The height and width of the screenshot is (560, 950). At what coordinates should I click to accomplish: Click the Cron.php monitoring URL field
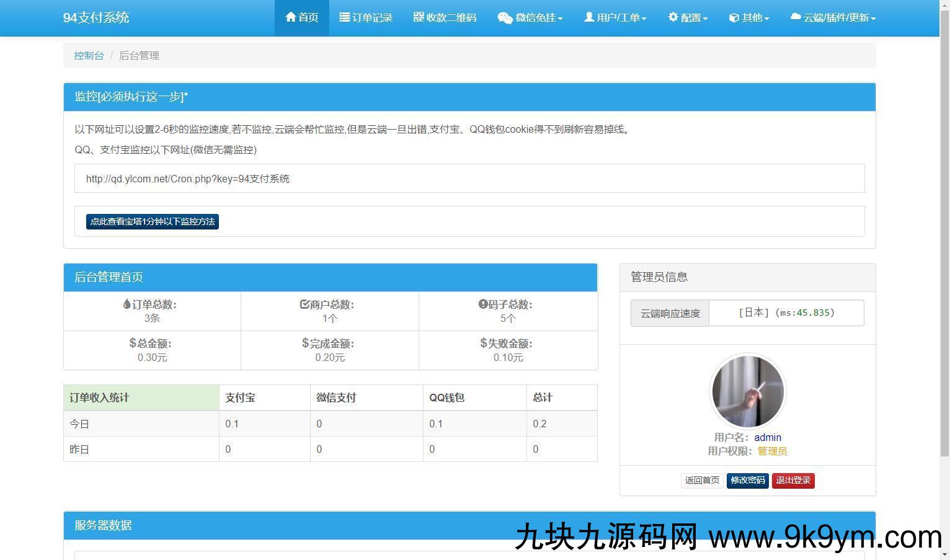point(469,179)
